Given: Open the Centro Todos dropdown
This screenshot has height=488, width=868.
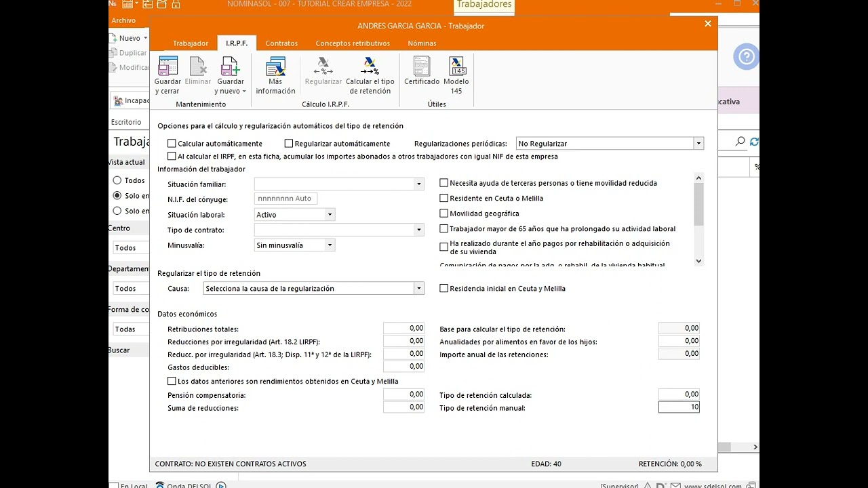Looking at the screenshot, I should pos(130,248).
